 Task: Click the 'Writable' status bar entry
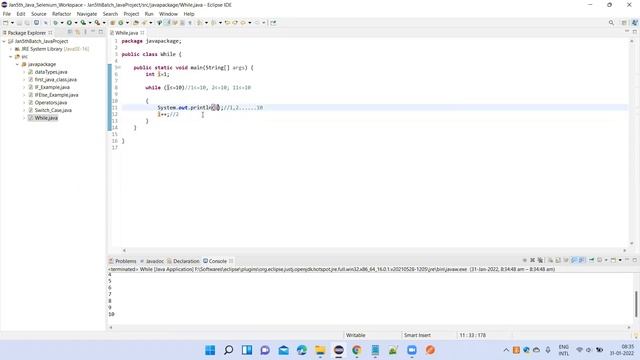click(356, 335)
